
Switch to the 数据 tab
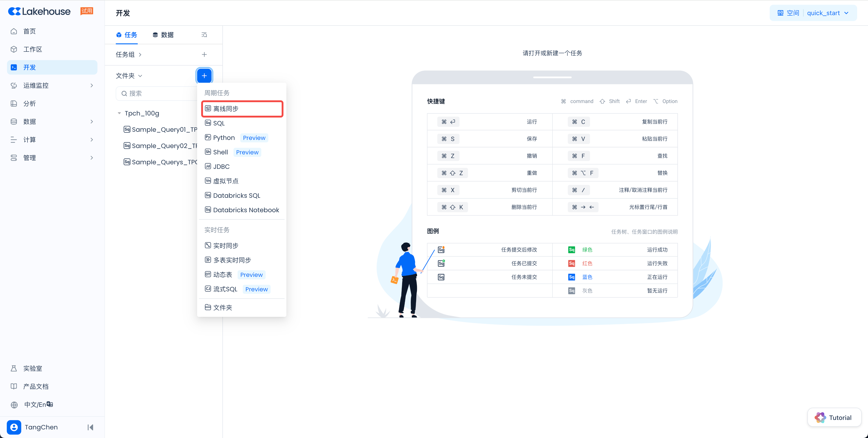pyautogui.click(x=163, y=35)
